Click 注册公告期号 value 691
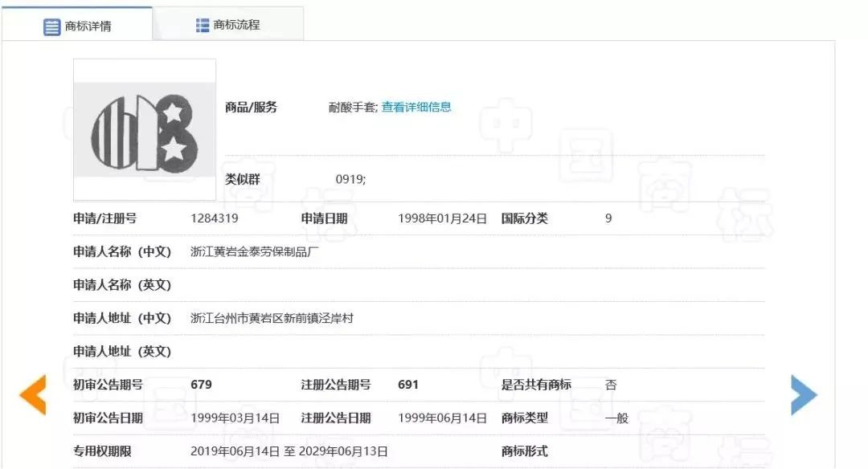This screenshot has height=469, width=868. 408,385
